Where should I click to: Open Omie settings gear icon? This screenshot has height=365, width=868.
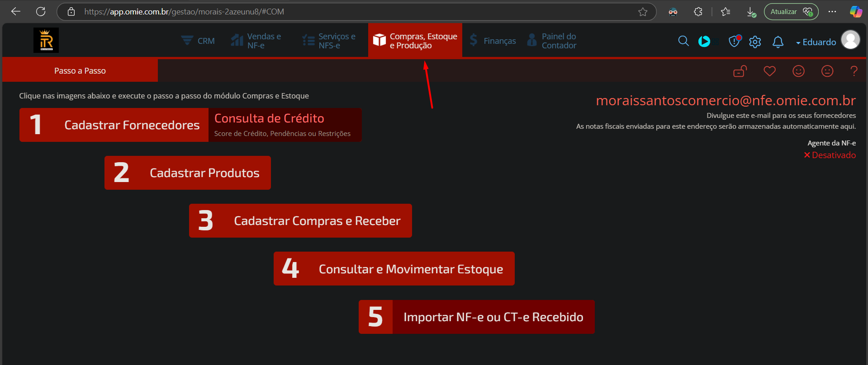[x=755, y=42]
